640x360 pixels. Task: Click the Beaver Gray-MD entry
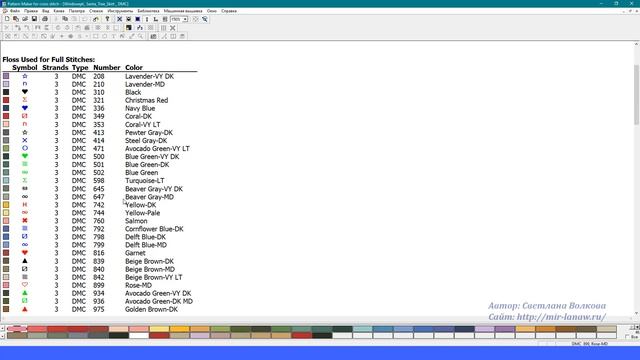(x=149, y=197)
